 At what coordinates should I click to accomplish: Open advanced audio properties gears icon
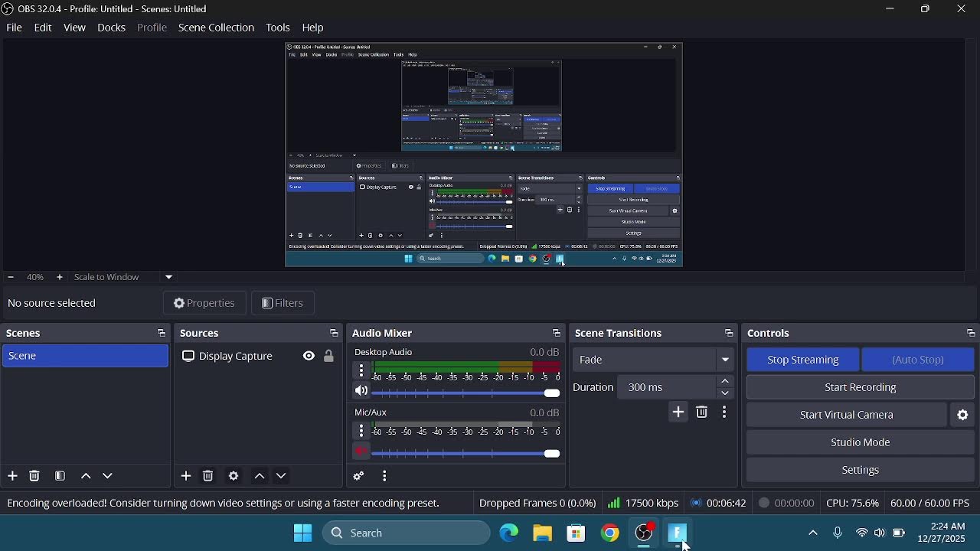359,476
